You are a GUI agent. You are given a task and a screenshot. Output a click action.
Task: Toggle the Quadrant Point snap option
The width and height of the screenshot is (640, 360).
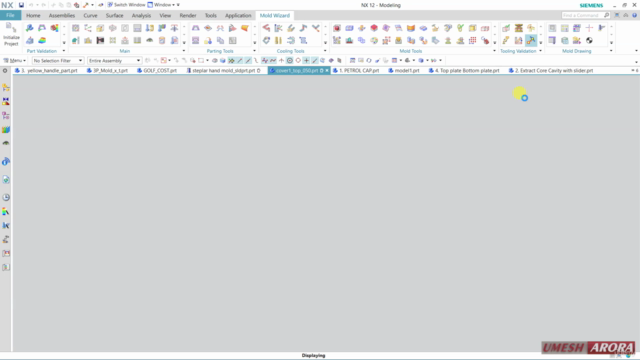coord(298,60)
